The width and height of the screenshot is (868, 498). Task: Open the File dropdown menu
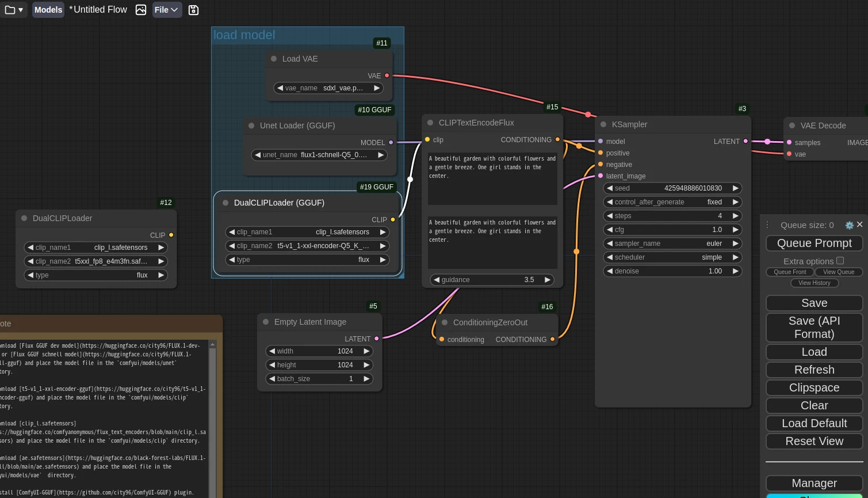(167, 10)
